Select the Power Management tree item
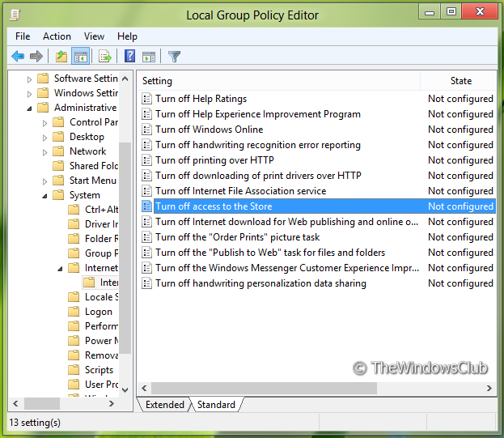 pyautogui.click(x=102, y=341)
